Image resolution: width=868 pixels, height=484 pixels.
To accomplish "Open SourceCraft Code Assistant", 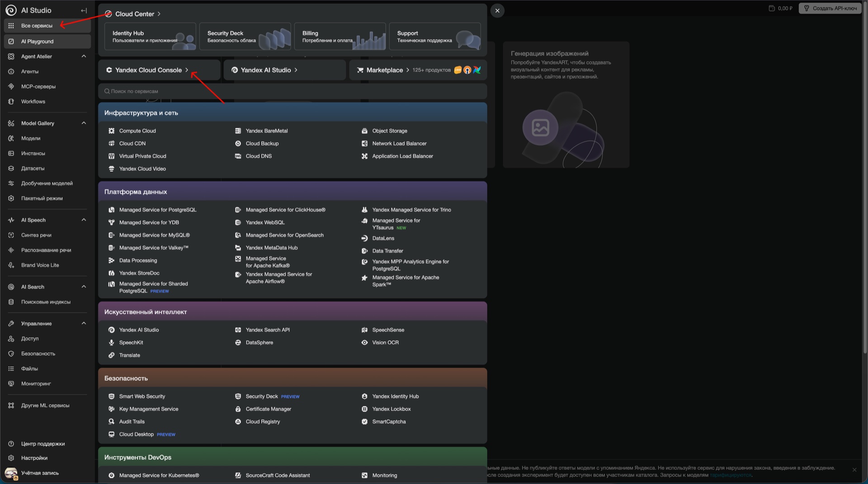I will (x=278, y=475).
